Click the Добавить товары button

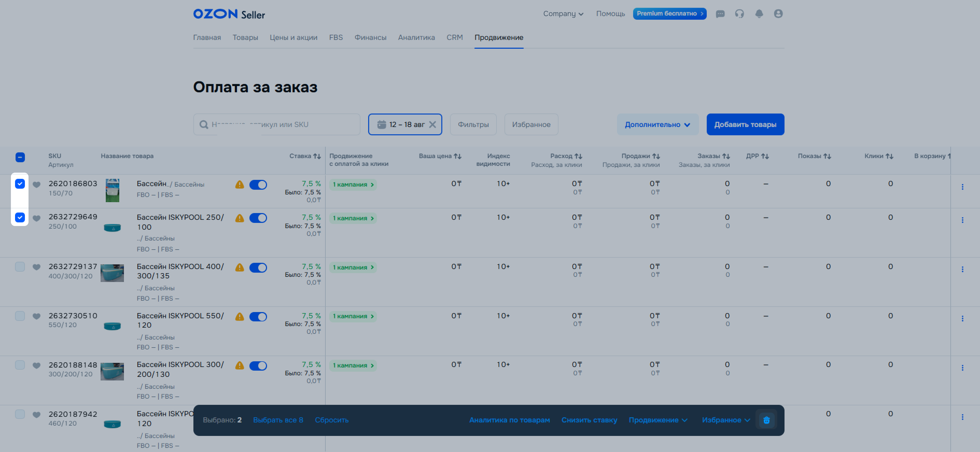[745, 124]
